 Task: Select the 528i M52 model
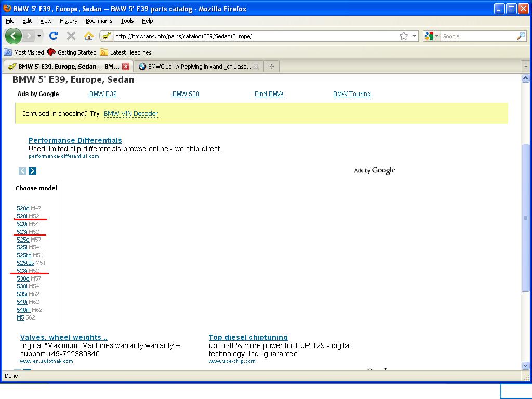(22, 271)
